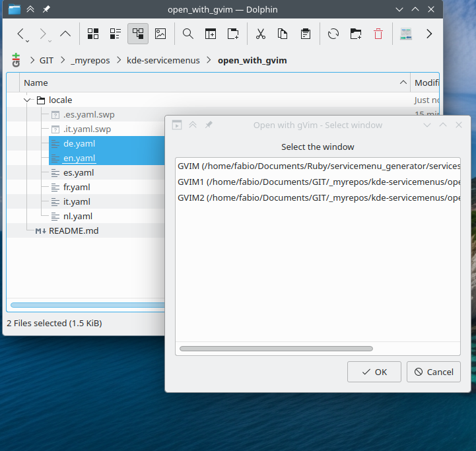Select de.yaml file
This screenshot has width=476, height=451.
coord(79,144)
